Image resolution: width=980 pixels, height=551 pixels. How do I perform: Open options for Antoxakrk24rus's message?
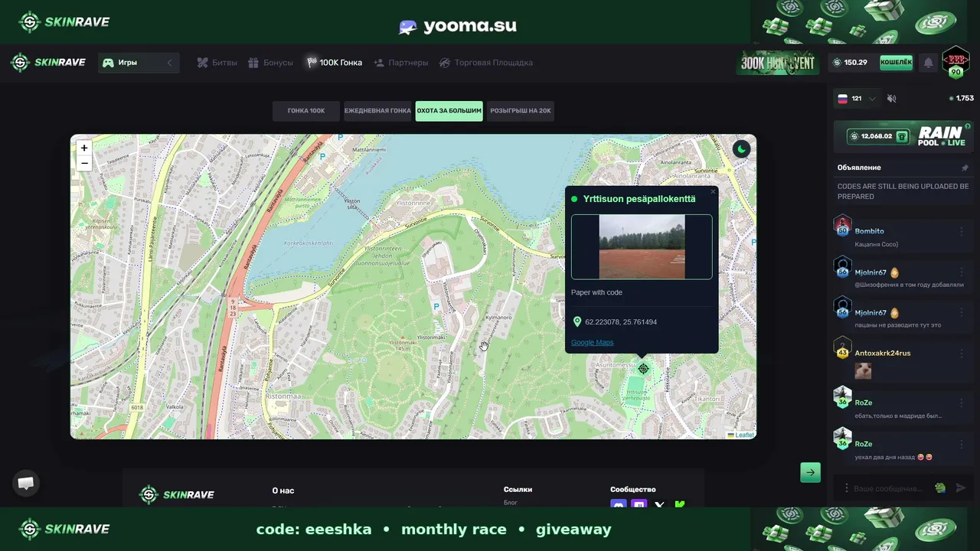[x=962, y=353]
